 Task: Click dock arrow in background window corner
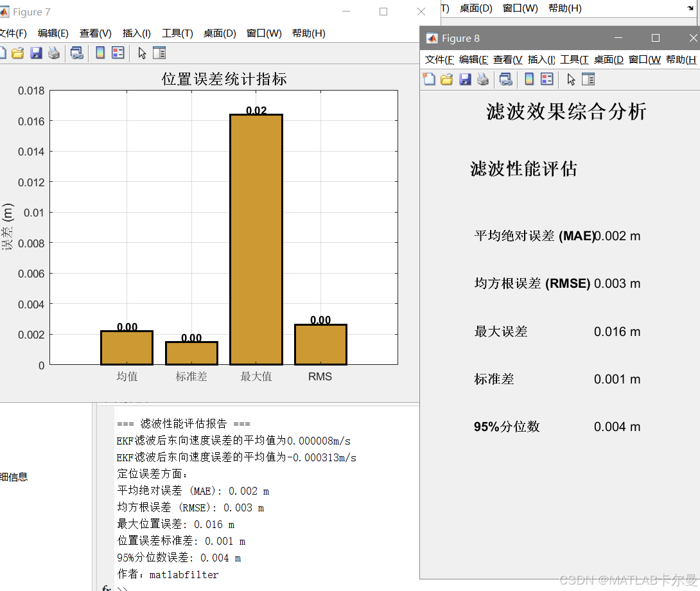click(x=690, y=8)
